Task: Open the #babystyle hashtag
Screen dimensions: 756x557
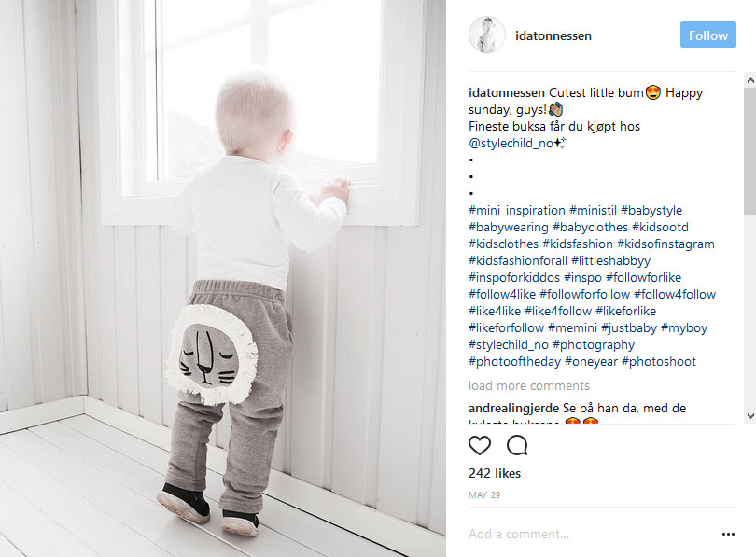Action: tap(651, 211)
